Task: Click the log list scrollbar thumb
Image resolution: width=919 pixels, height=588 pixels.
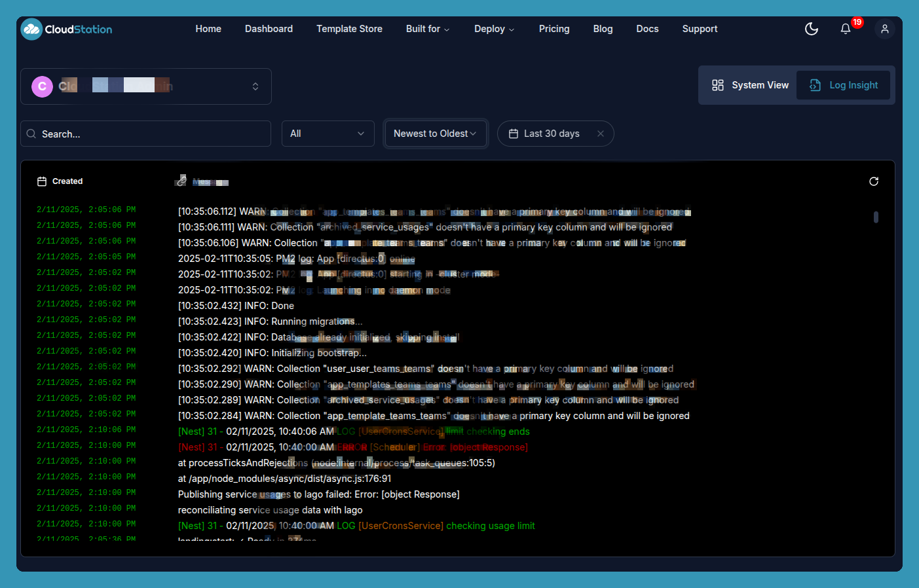Action: [876, 217]
